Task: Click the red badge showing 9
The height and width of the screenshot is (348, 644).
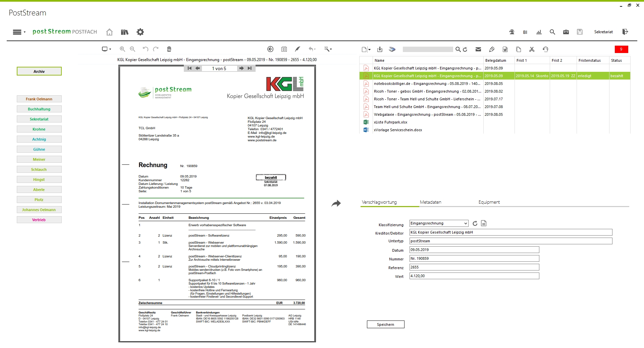Action: tap(621, 49)
